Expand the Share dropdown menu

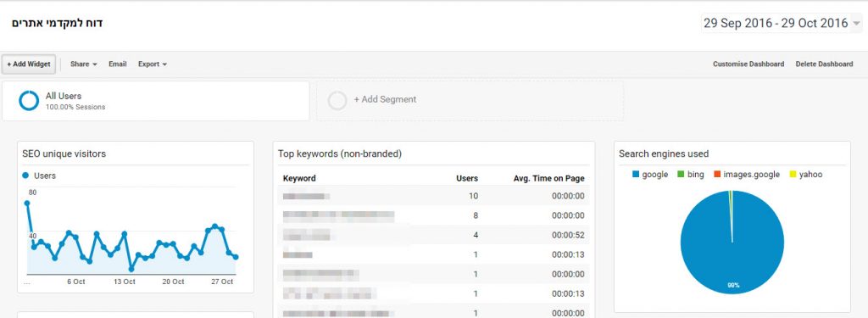84,64
